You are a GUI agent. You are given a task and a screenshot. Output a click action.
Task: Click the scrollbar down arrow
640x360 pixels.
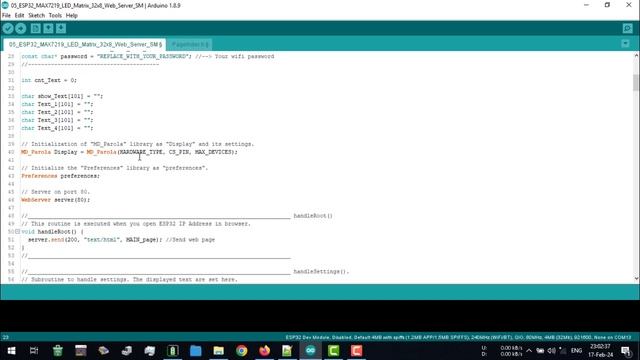click(x=636, y=279)
